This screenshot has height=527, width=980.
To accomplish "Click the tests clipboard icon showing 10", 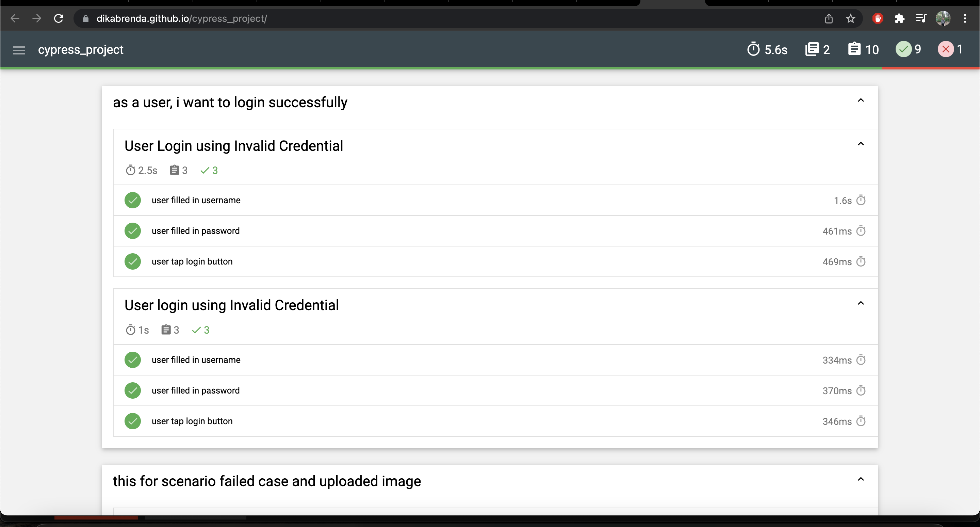I will point(854,49).
